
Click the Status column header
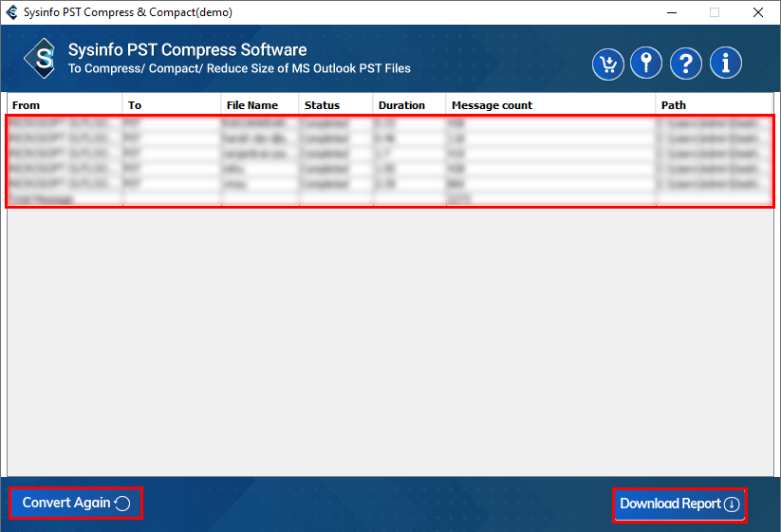coord(336,105)
